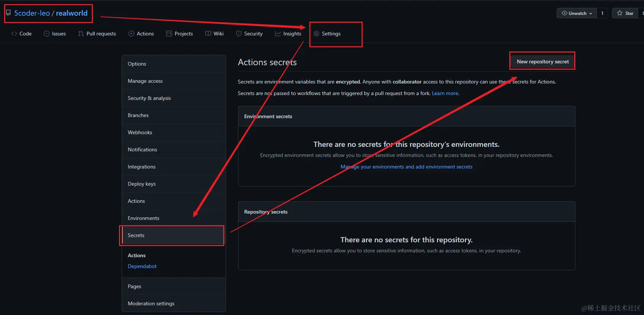Click the eye icon on Unwatch
The image size is (644, 315).
click(x=564, y=13)
